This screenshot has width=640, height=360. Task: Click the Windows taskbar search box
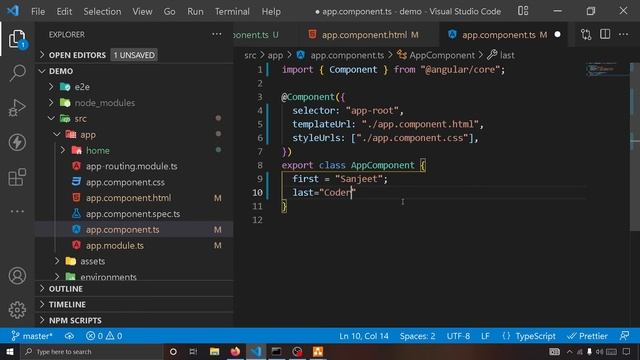coord(92,351)
